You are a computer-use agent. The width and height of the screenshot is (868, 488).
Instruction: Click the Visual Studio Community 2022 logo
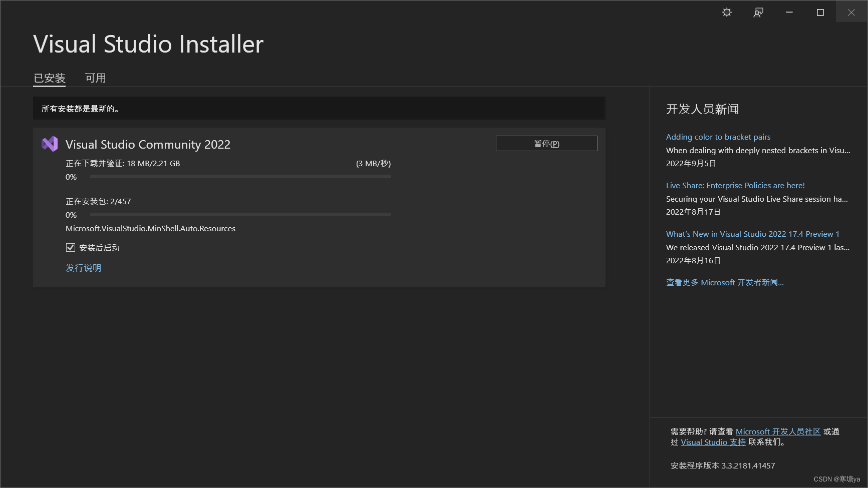(x=50, y=144)
